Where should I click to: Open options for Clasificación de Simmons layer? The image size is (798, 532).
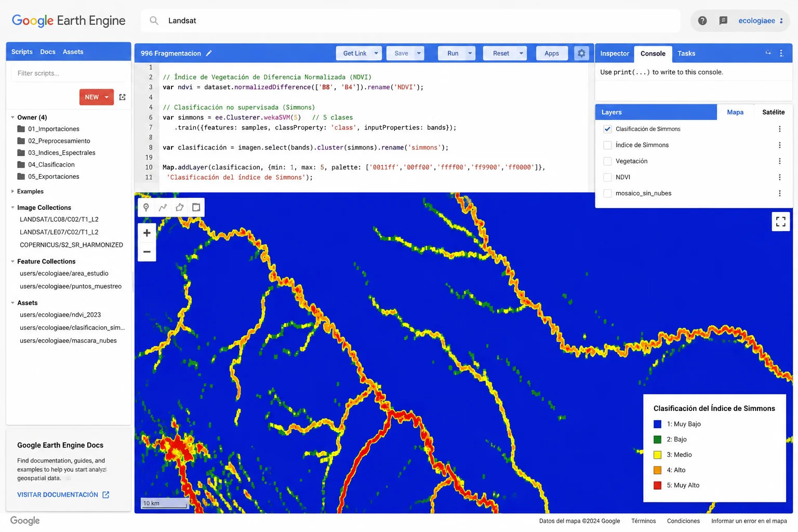779,129
